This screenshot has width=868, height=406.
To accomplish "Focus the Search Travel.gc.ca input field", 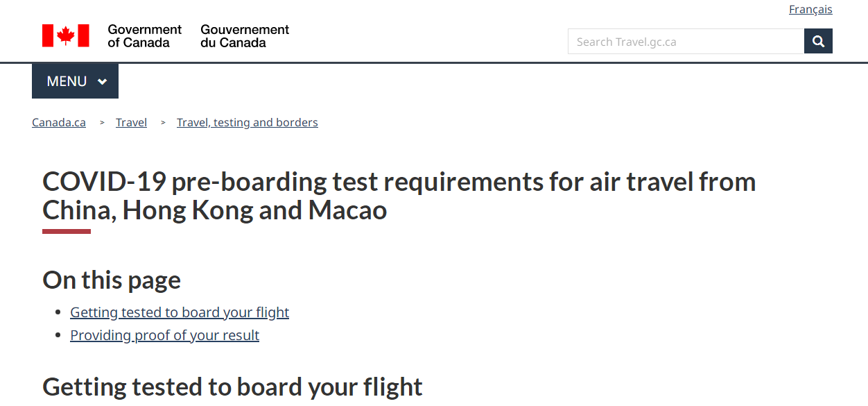I will (x=685, y=42).
